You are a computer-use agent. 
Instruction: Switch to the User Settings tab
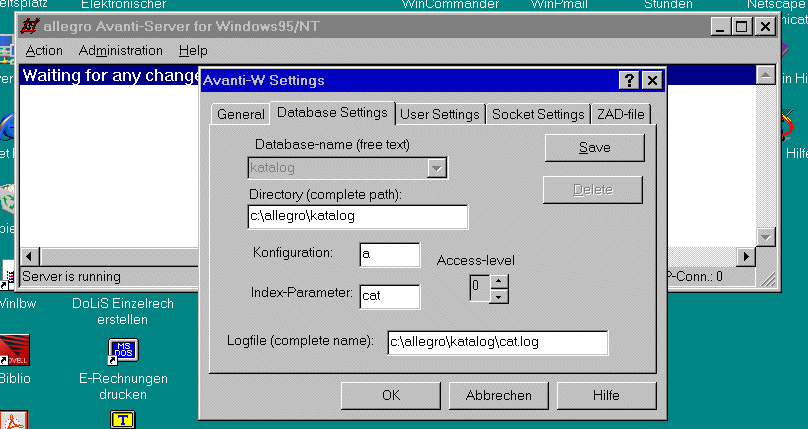[440, 114]
